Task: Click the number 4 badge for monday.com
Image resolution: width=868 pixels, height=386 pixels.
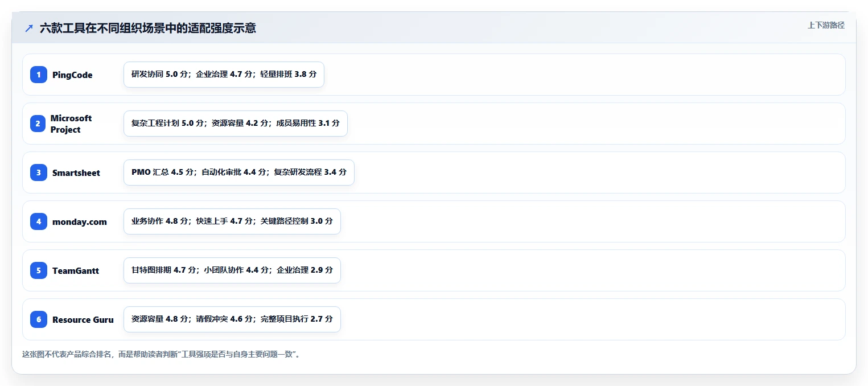Action: pos(39,221)
